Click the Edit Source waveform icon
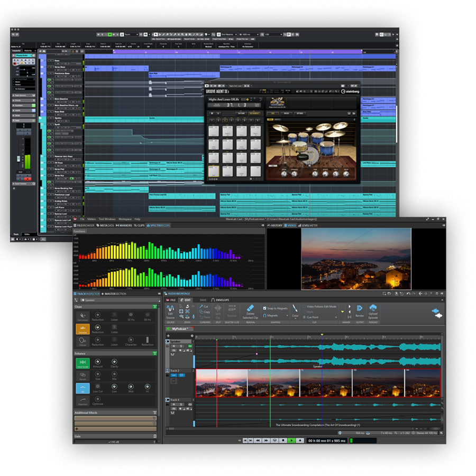This screenshot has width=476, height=476. (x=170, y=308)
